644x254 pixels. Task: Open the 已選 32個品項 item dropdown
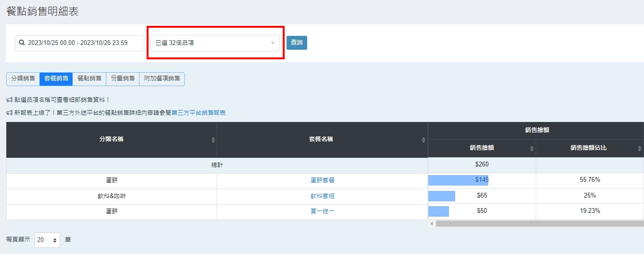coord(215,43)
